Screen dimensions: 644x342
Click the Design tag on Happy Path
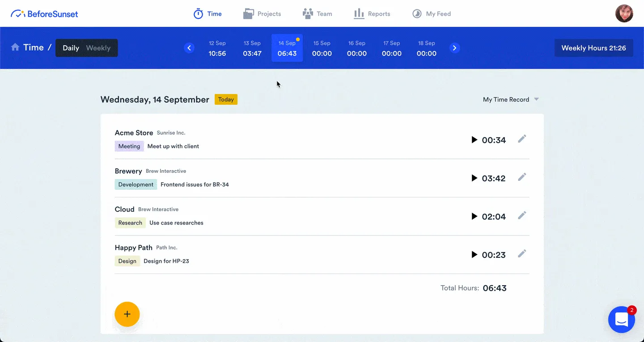coord(127,261)
